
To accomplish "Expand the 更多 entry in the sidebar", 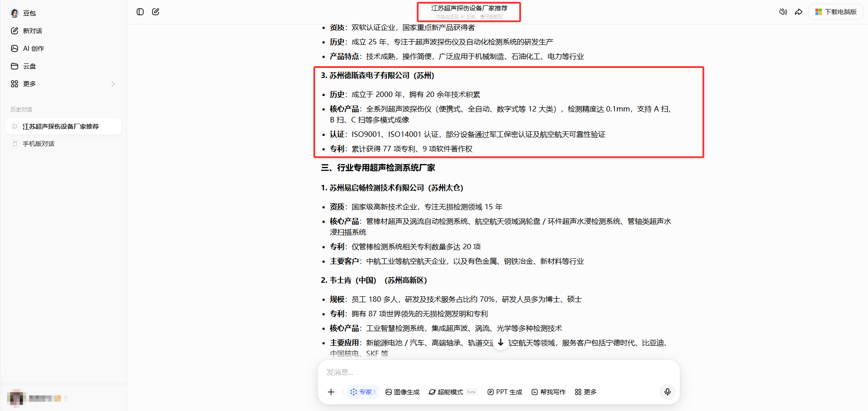I will [x=63, y=84].
